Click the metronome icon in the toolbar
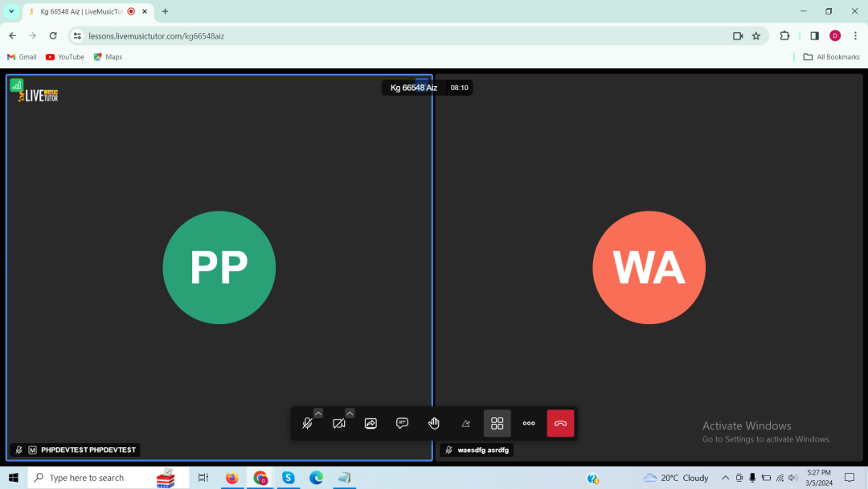The width and height of the screenshot is (868, 489). pos(465,424)
